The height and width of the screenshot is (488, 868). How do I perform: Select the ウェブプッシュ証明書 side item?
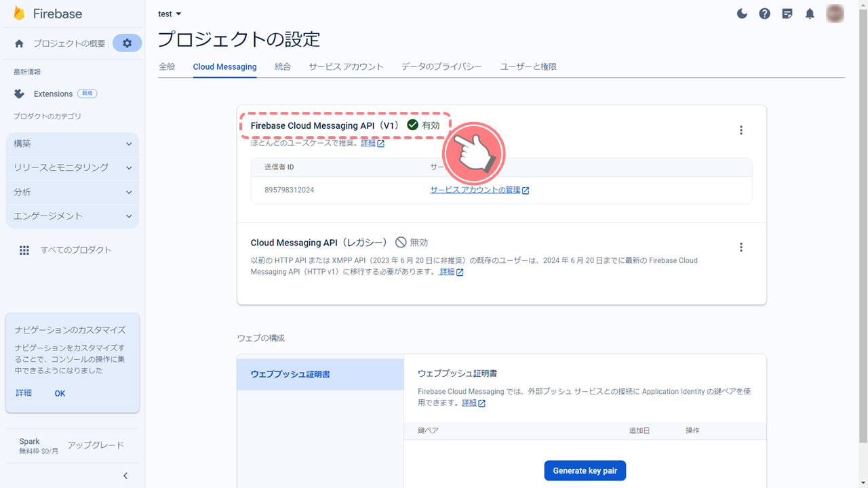point(320,374)
